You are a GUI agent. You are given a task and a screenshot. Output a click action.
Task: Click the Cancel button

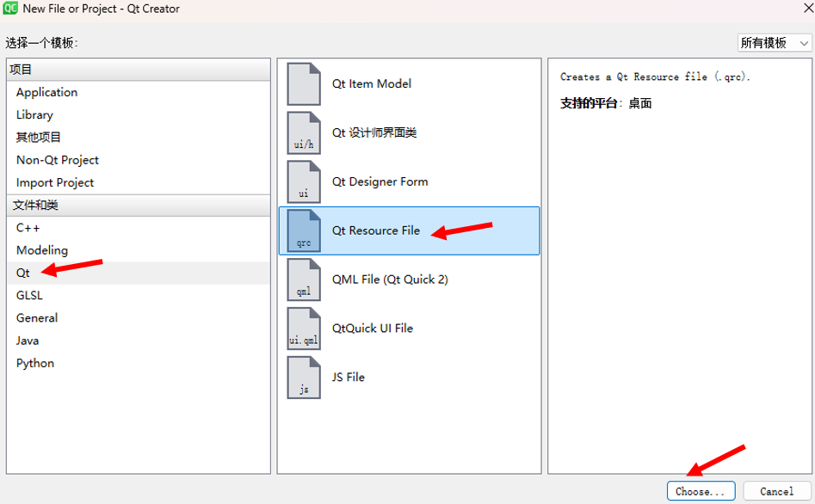point(776,491)
